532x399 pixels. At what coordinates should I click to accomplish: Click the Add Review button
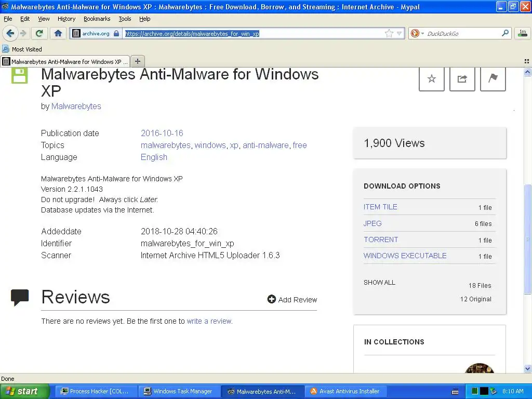(292, 300)
